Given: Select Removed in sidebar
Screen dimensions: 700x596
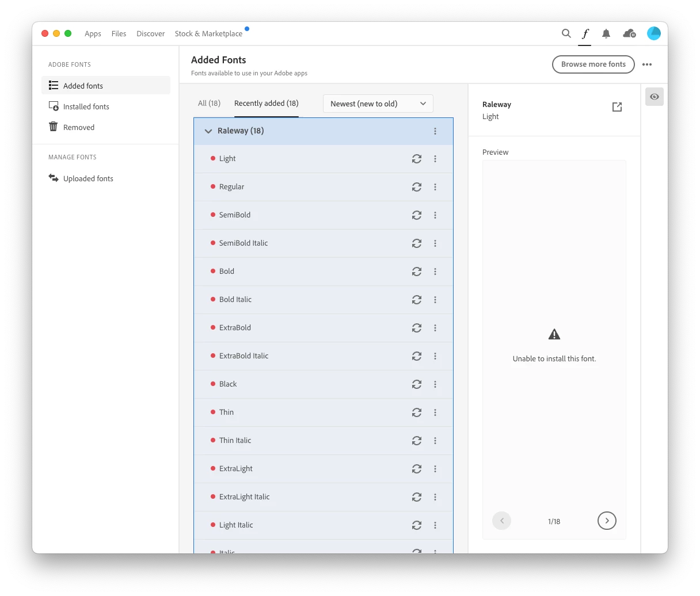Looking at the screenshot, I should pos(106,127).
